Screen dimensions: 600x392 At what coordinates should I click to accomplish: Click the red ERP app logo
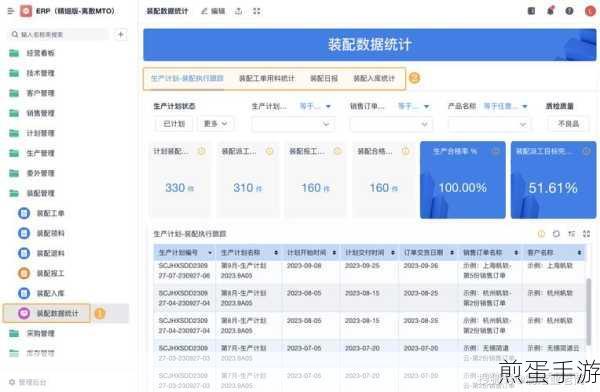pos(26,11)
